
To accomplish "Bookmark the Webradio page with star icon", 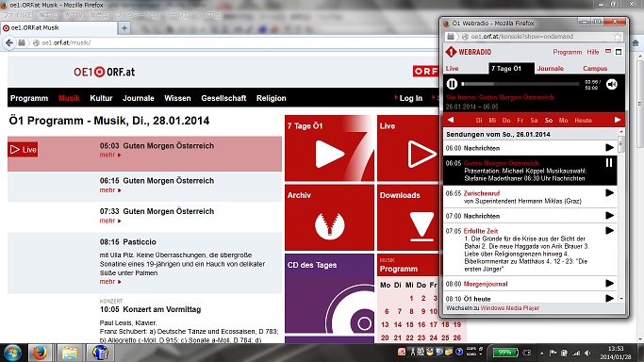I will pos(618,37).
